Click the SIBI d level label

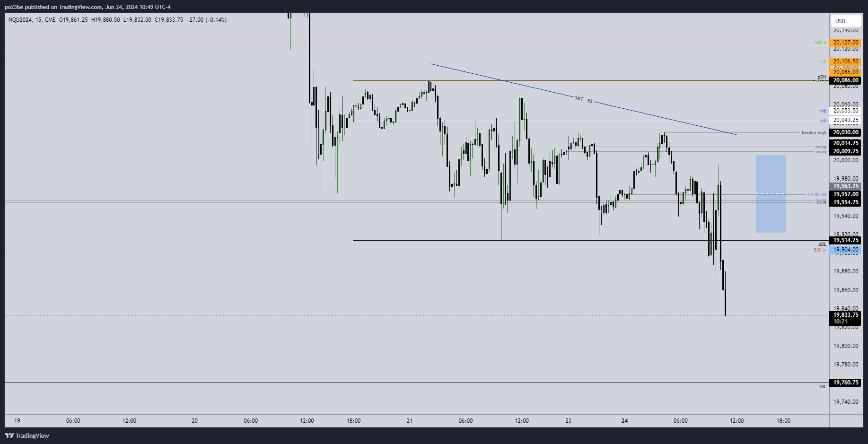coord(820,43)
